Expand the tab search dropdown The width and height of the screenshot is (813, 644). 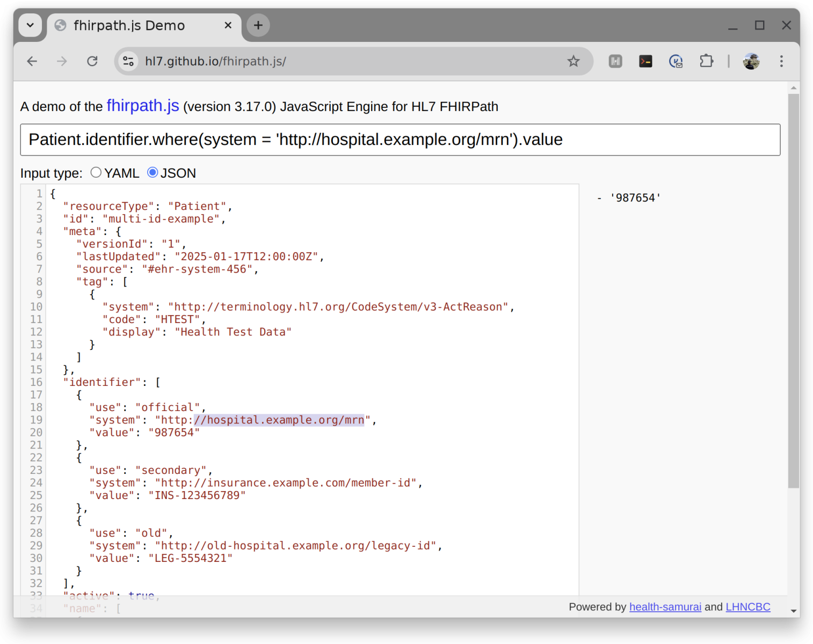(x=30, y=25)
